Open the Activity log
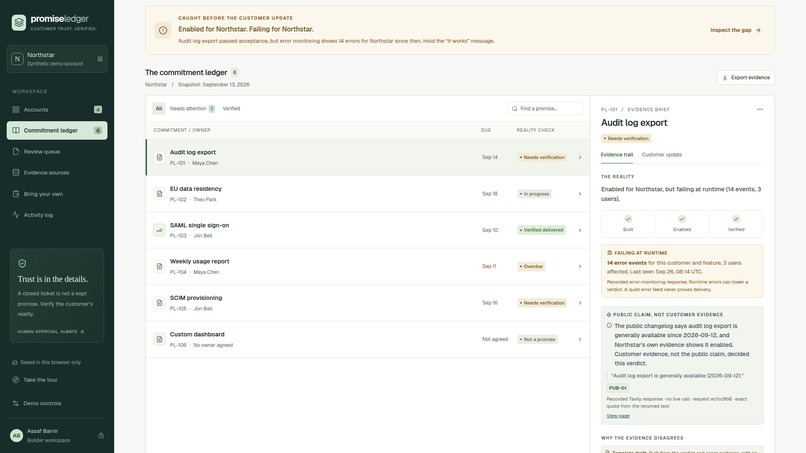This screenshot has width=806, height=453. 57,215
